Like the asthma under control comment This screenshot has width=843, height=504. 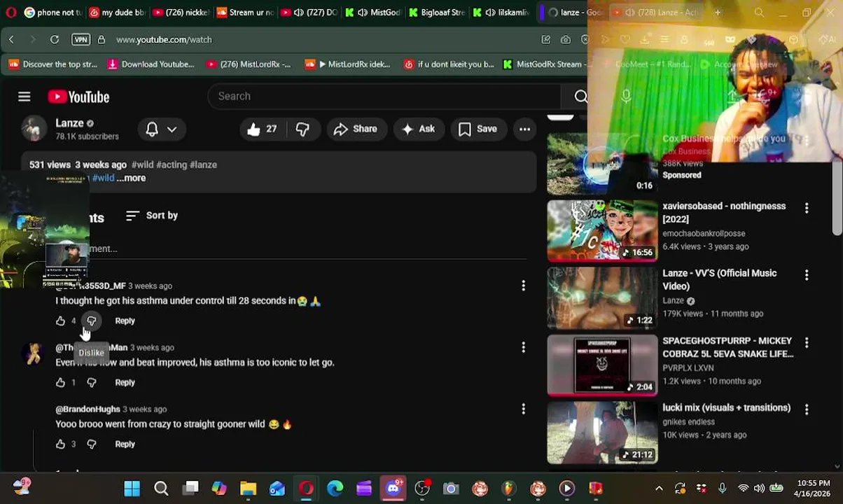[x=60, y=321]
